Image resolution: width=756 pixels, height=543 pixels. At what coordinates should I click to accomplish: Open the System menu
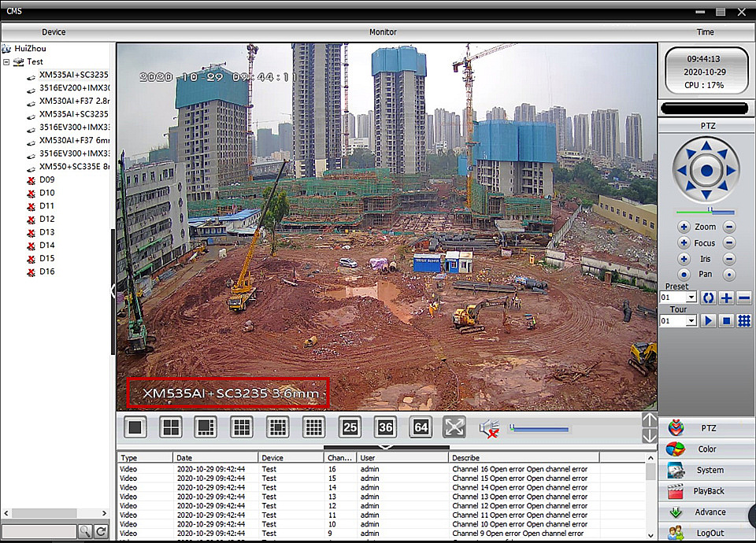point(707,470)
